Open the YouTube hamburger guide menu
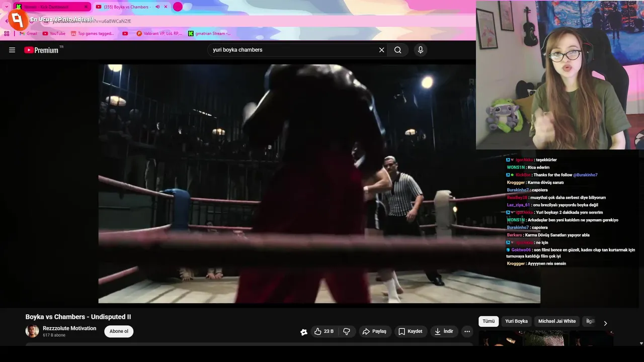 coord(12,50)
